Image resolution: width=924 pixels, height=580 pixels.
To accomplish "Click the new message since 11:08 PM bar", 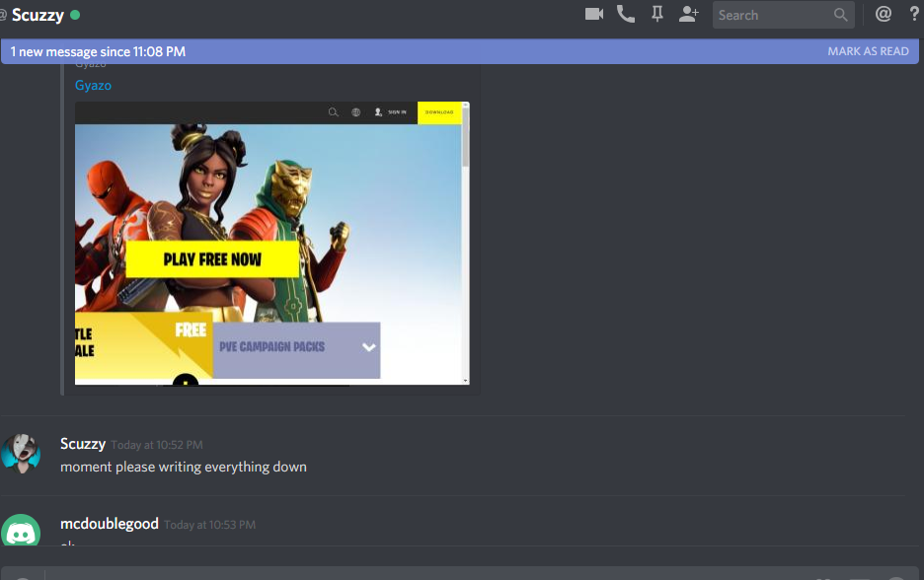I will tap(460, 51).
